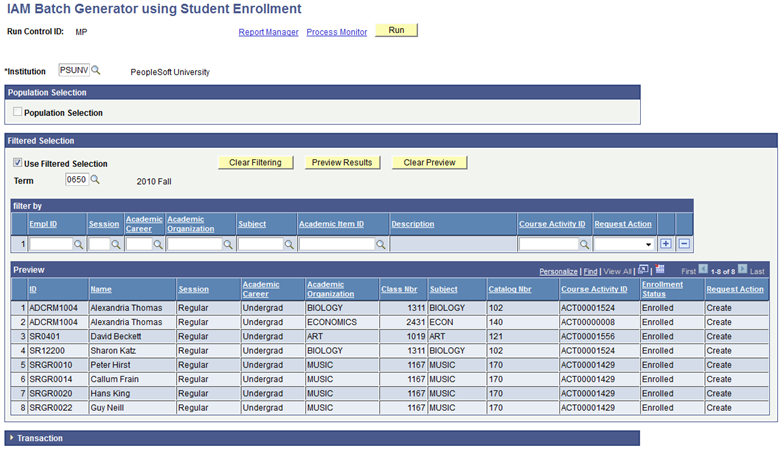Click Find link in Preview grid
784x452 pixels.
pyautogui.click(x=590, y=272)
